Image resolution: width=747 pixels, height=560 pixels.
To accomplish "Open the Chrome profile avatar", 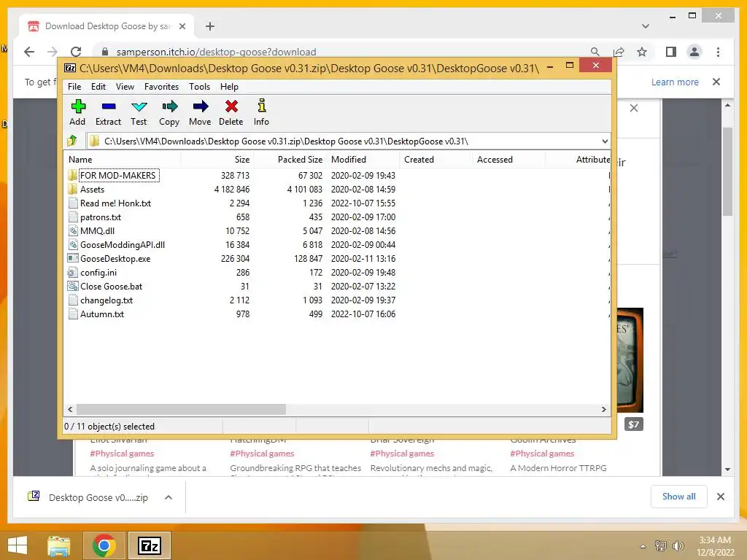I will [x=694, y=52].
